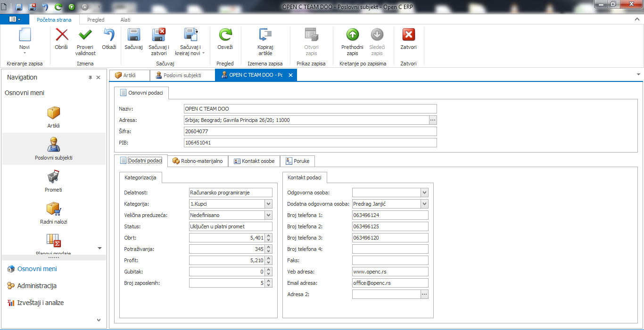This screenshot has width=644, height=330.
Task: Click the save icon in the title bar
Action: tap(19, 7)
